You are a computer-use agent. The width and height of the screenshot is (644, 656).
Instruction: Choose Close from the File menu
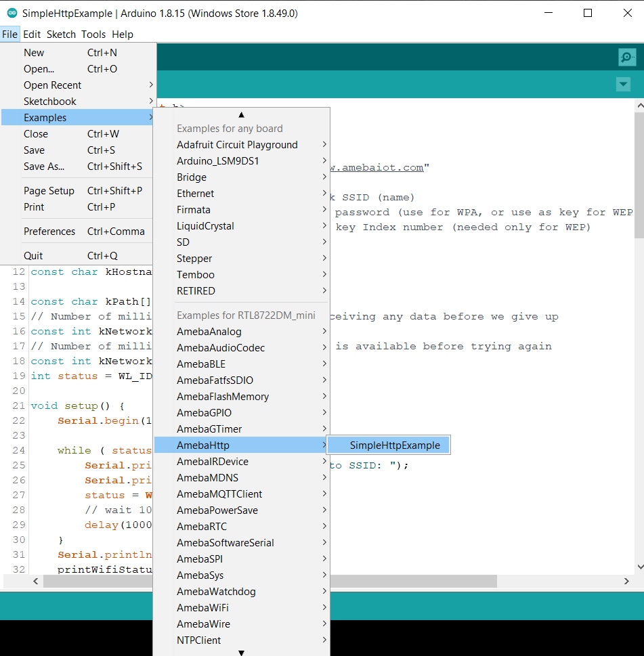pos(78,134)
